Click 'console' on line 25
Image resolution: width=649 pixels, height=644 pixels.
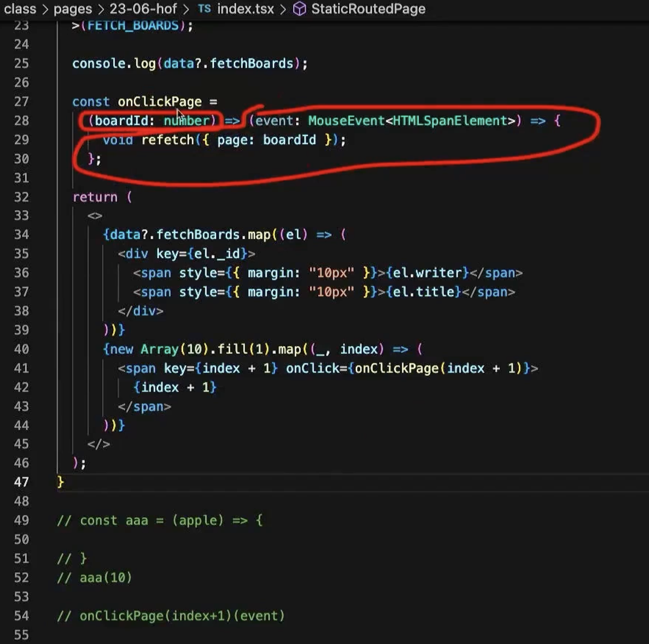click(x=99, y=63)
